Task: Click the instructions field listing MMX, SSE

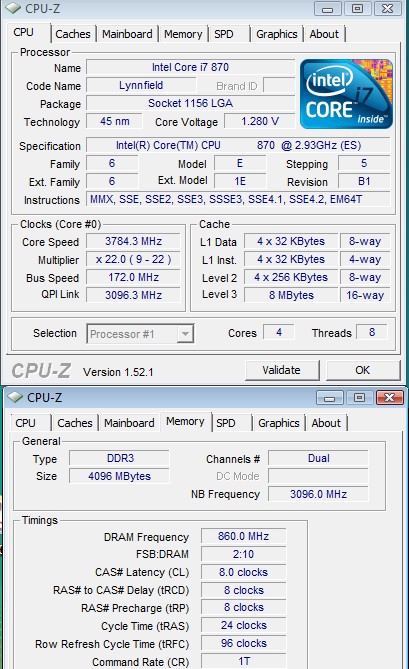Action: pos(238,199)
